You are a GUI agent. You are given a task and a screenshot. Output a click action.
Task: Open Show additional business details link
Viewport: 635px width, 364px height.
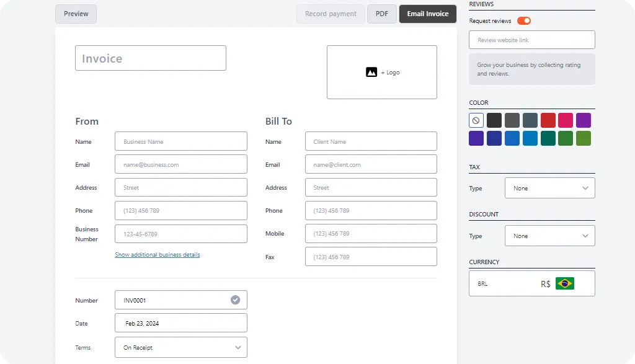[158, 255]
